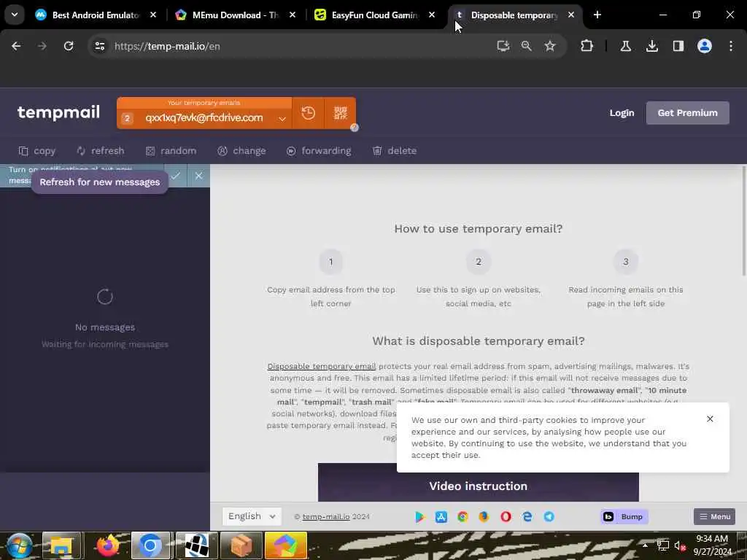Open the Windows Start menu
The image size is (747, 560).
coord(20,545)
